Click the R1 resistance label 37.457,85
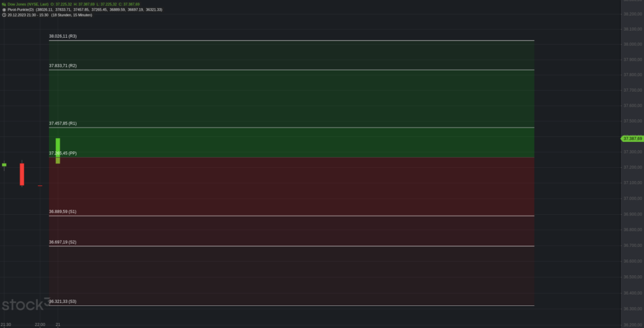Viewport: 644px width, 328px height. 63,124
